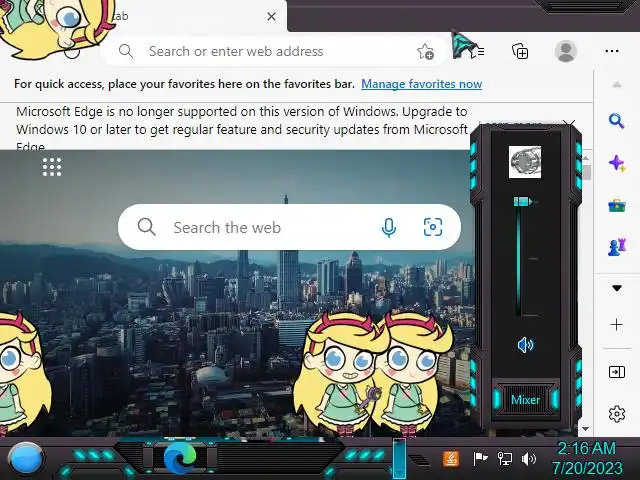Open the Tools briefcase icon in sidebar
Image resolution: width=640 pixels, height=480 pixels.
pyautogui.click(x=617, y=205)
